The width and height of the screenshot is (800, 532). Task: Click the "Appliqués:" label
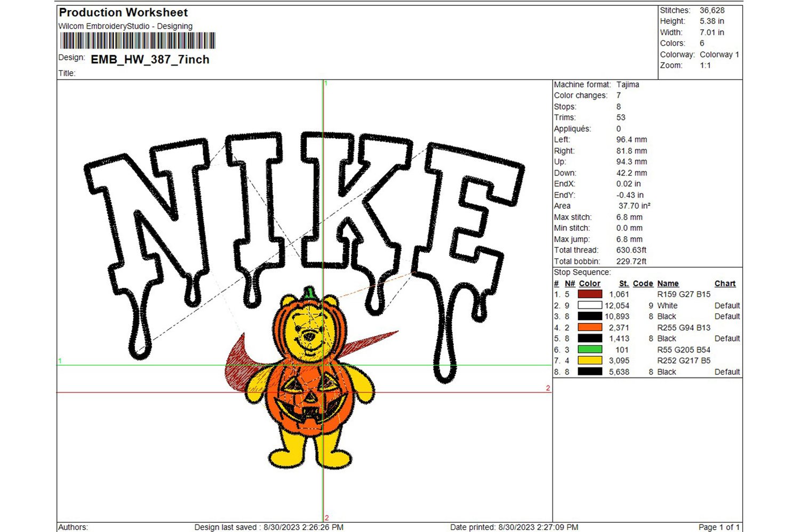[x=573, y=129]
